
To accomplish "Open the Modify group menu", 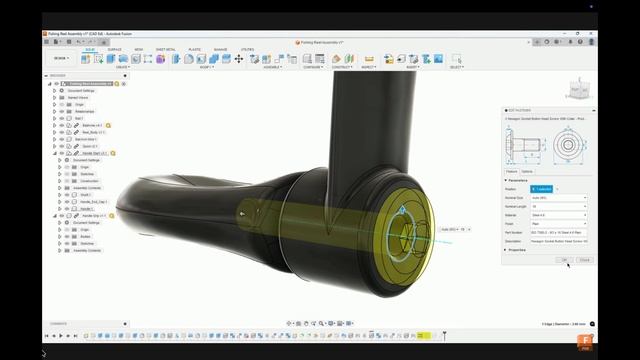I will (x=207, y=67).
